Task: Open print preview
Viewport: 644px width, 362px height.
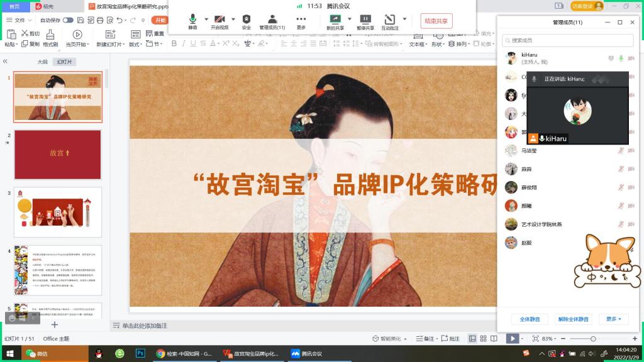Action: pos(110,20)
